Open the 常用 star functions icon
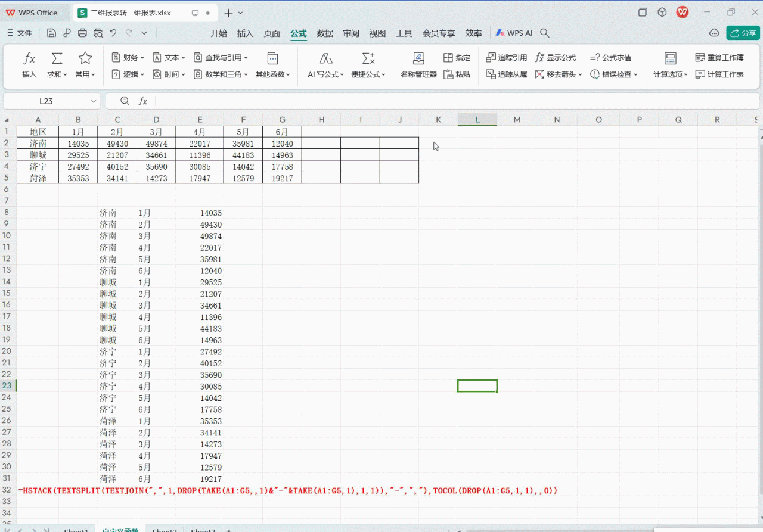Screen dimensions: 763x532 tap(85, 58)
